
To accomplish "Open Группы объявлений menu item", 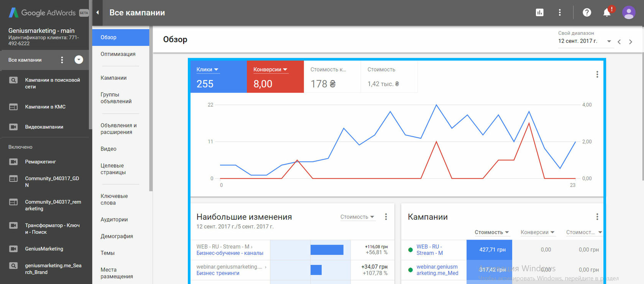I will tap(116, 98).
